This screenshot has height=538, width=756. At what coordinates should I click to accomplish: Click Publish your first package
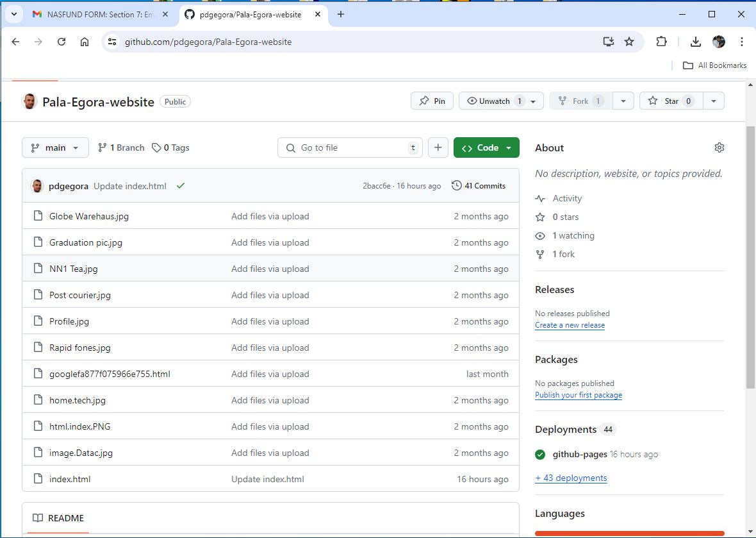[x=579, y=395]
